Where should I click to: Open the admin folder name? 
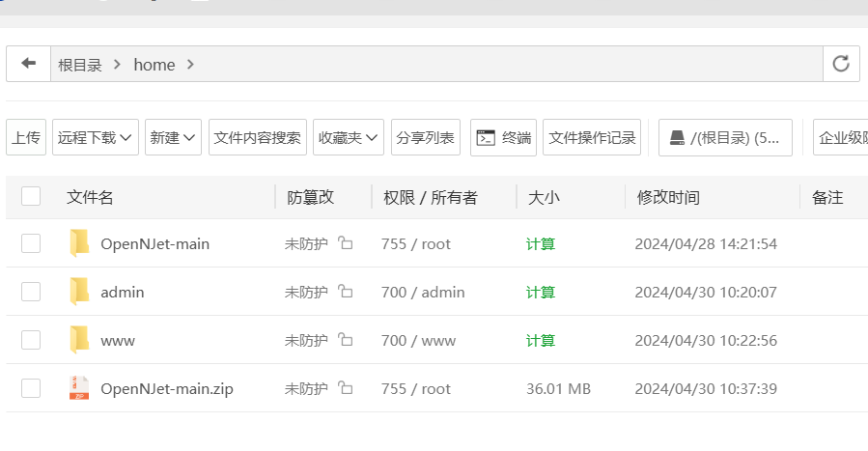123,292
